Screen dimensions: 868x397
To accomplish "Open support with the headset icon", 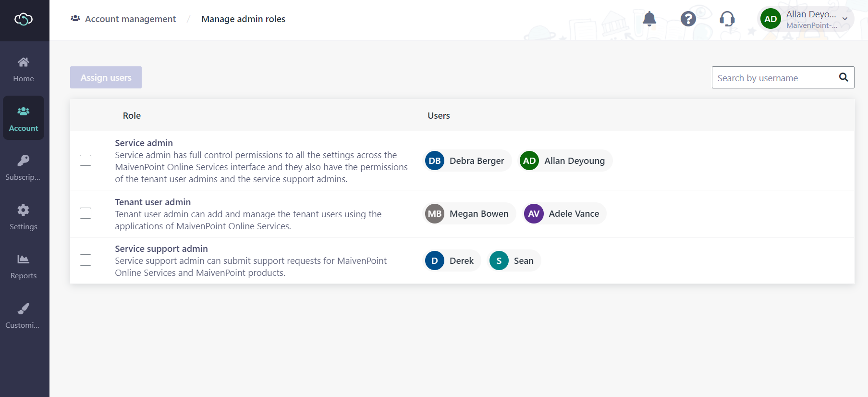I will [x=727, y=19].
